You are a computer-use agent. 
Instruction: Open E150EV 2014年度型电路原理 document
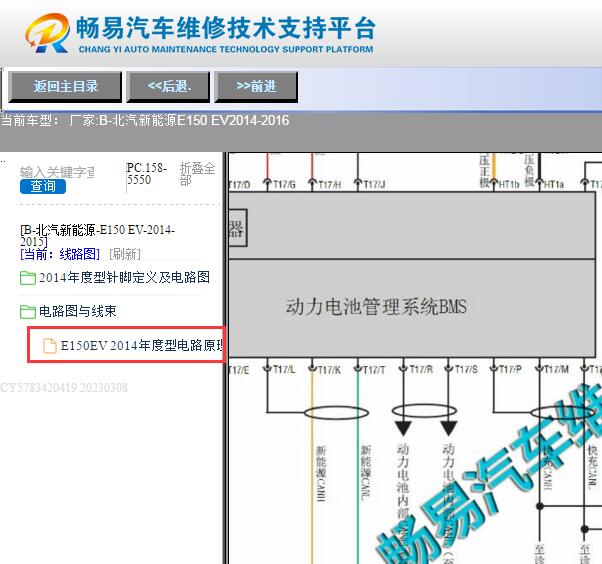[142, 346]
